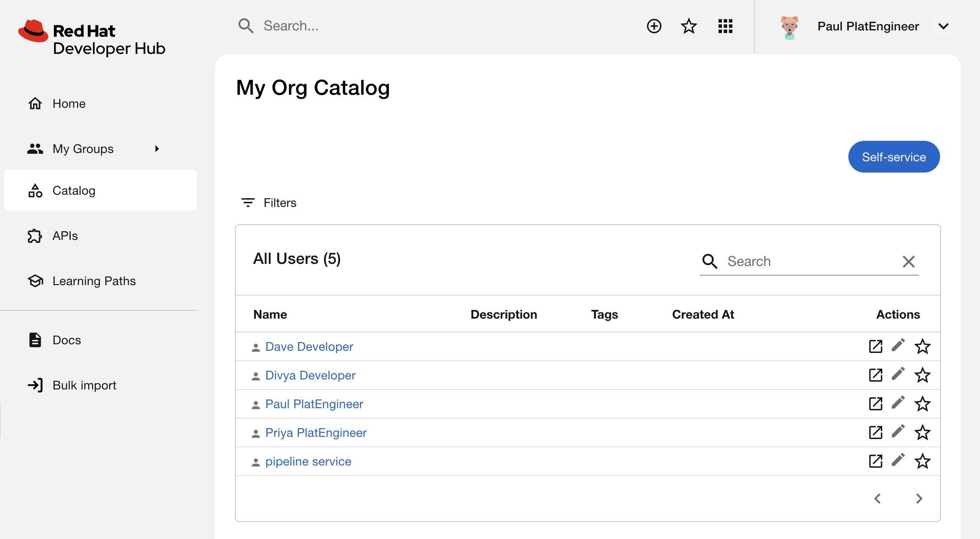Expand the My Groups submenu arrow
The width and height of the screenshot is (980, 539).
pyautogui.click(x=157, y=149)
